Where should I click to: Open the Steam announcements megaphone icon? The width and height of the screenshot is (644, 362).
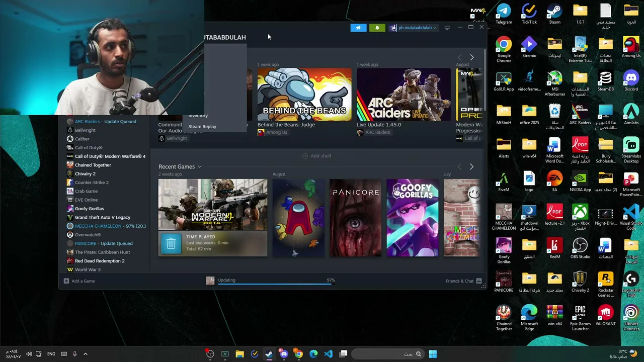pyautogui.click(x=358, y=28)
